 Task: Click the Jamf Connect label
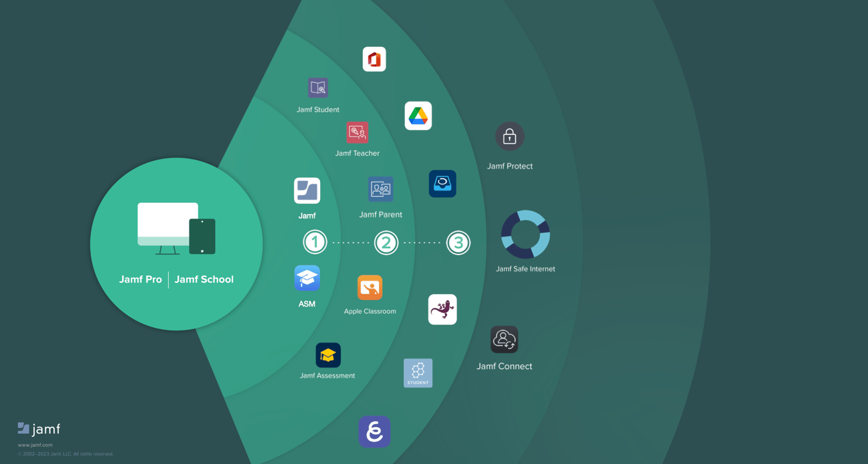click(505, 366)
